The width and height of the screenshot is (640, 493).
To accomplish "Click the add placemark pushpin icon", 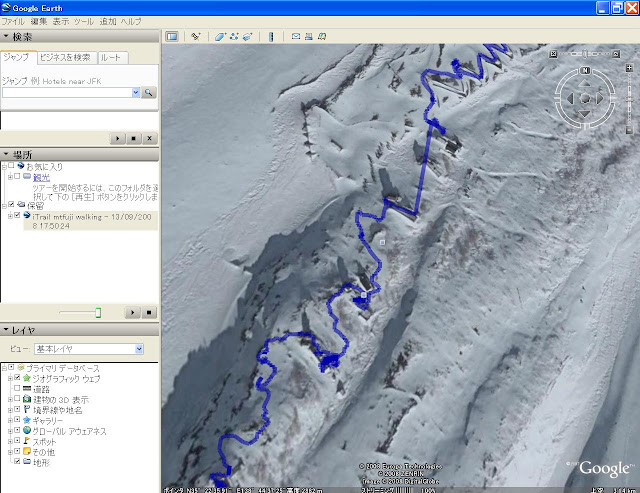I will [196, 37].
